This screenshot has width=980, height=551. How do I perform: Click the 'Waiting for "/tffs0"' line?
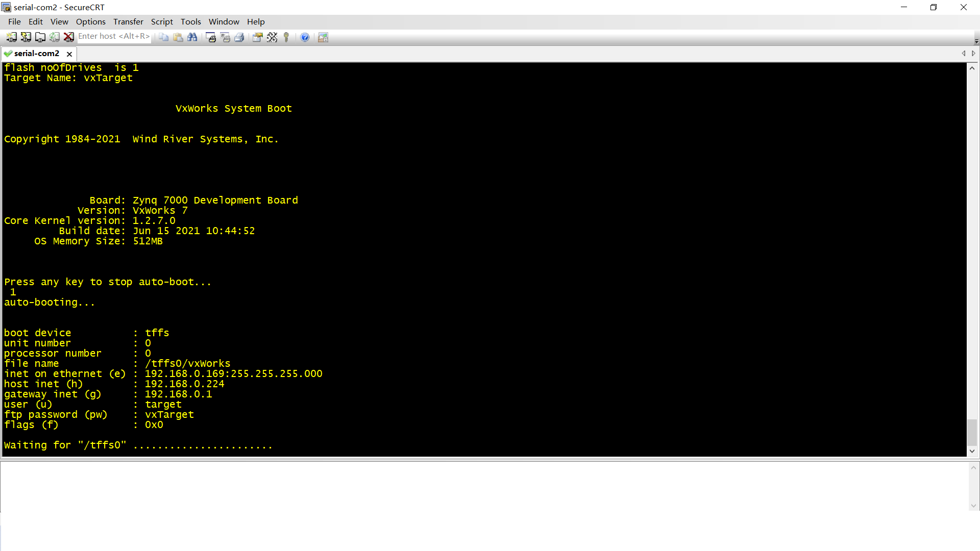click(x=138, y=445)
